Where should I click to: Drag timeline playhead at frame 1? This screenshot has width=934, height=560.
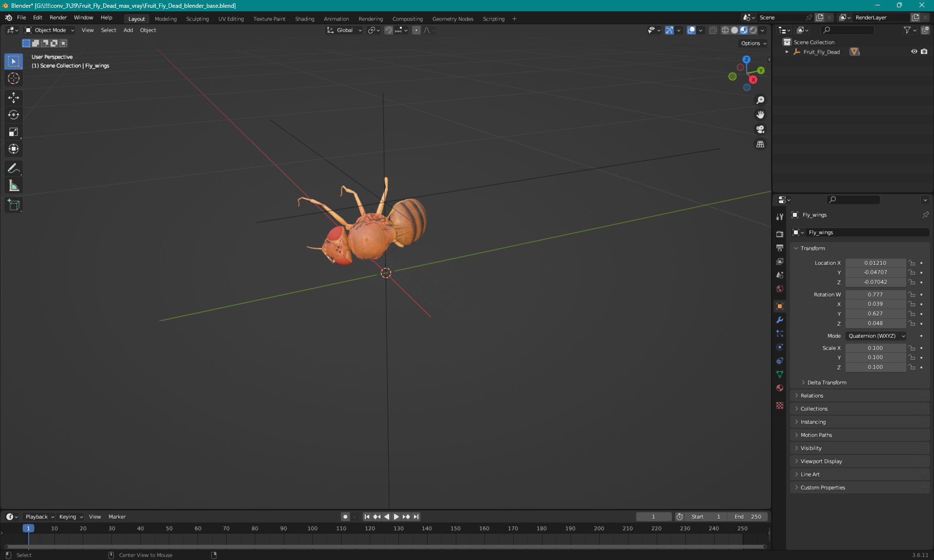coord(27,528)
